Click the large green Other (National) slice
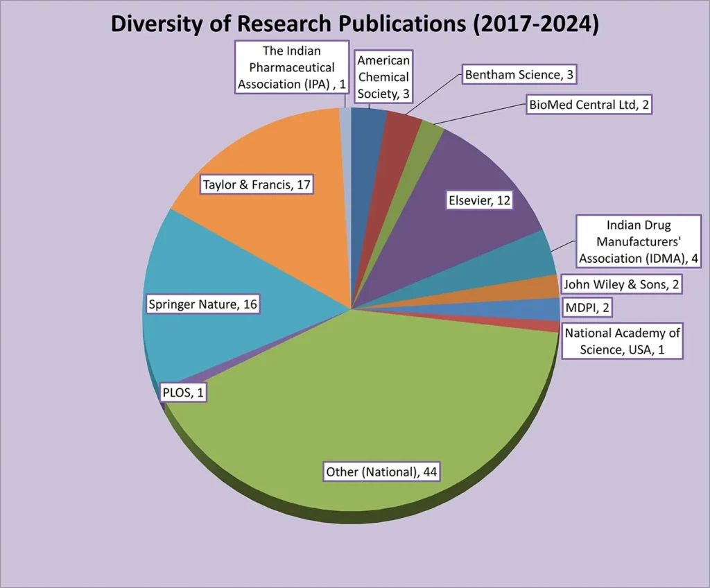710x588 pixels. pyautogui.click(x=361, y=402)
